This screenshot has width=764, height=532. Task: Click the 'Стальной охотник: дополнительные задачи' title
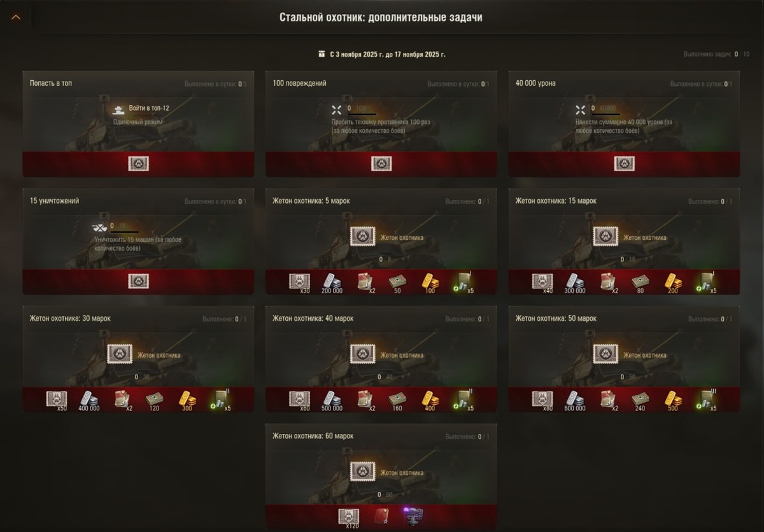click(381, 17)
